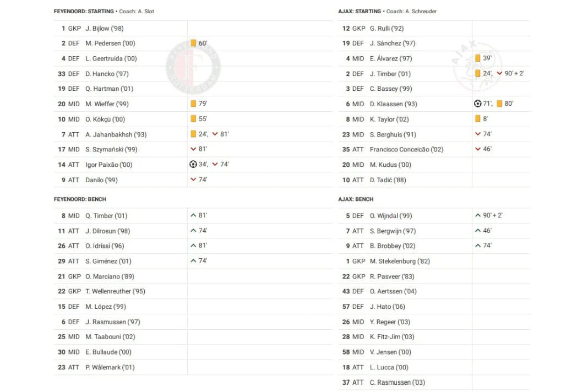Click the substituted-on arrow for Q. Timber
Screen dimensions: 588x392
click(x=193, y=216)
